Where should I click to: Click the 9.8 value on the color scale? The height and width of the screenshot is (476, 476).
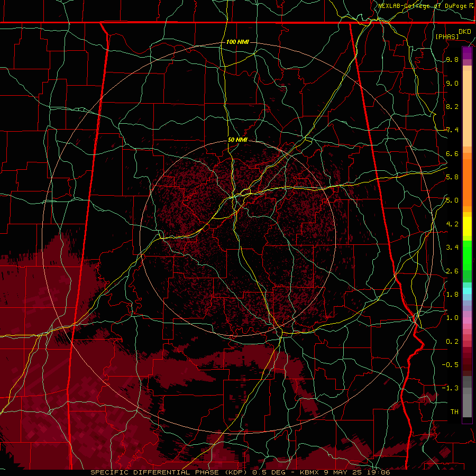(452, 60)
